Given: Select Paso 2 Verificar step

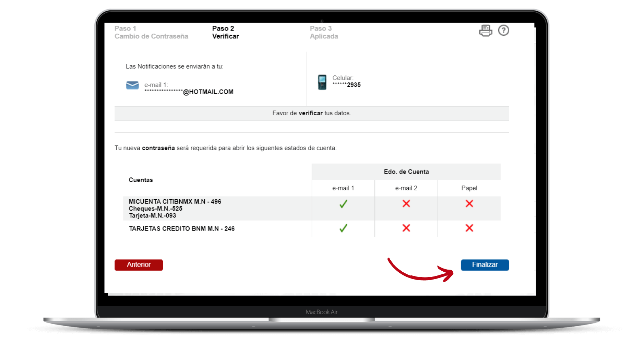Looking at the screenshot, I should click(225, 32).
